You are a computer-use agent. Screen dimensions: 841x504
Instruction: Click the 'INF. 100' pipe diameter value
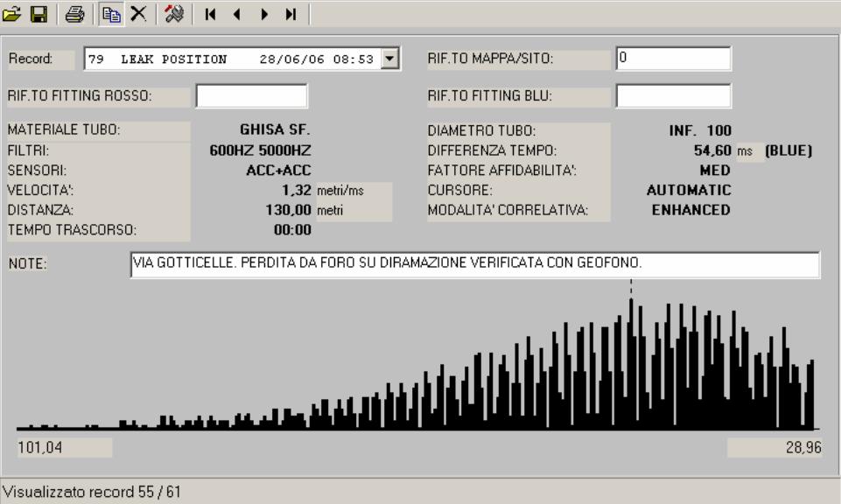(x=700, y=130)
